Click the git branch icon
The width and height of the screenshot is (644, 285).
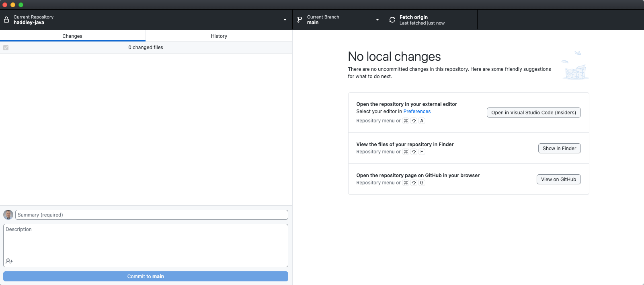299,20
